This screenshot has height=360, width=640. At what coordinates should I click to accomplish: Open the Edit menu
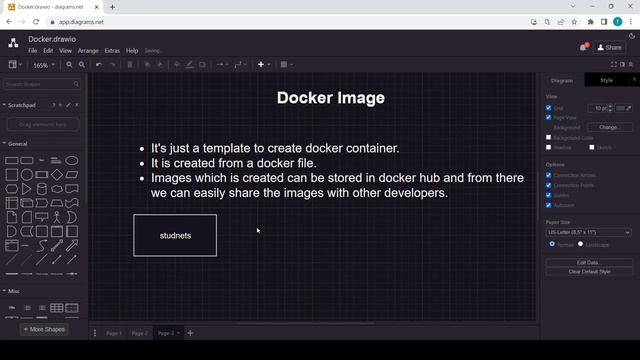pos(48,51)
